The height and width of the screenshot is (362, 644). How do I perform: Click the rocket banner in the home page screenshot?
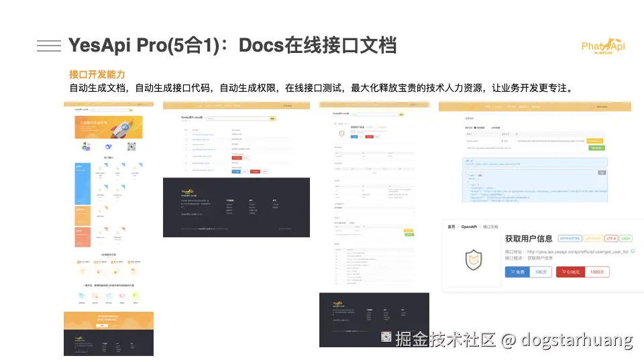109,127
